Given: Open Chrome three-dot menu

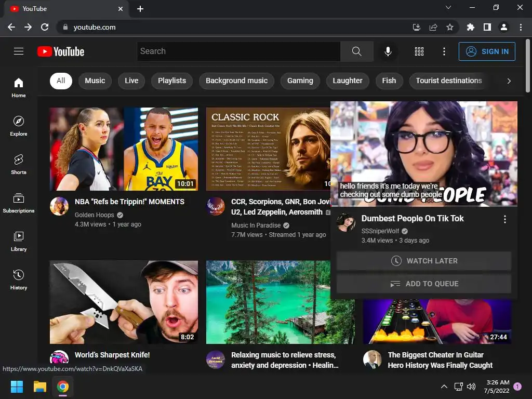Looking at the screenshot, I should (x=521, y=27).
